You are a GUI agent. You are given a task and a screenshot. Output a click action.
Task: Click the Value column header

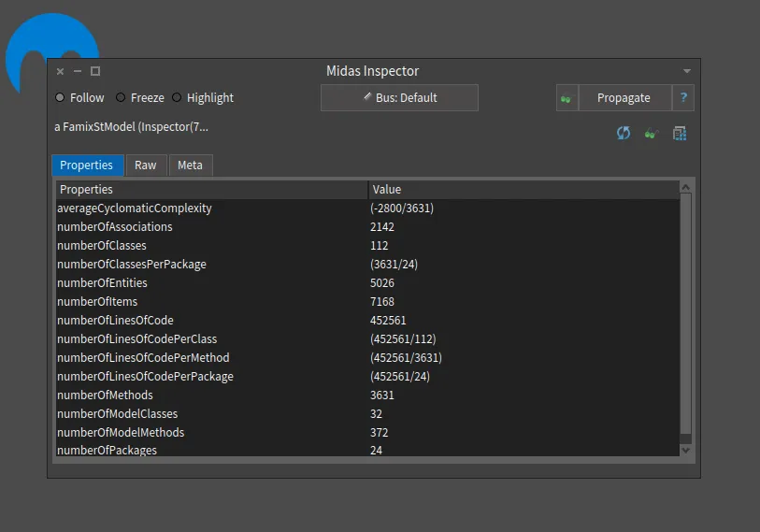[523, 190]
